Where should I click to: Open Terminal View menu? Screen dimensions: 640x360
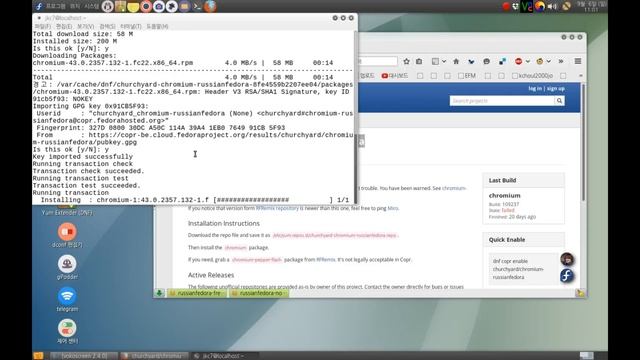pyautogui.click(x=85, y=27)
